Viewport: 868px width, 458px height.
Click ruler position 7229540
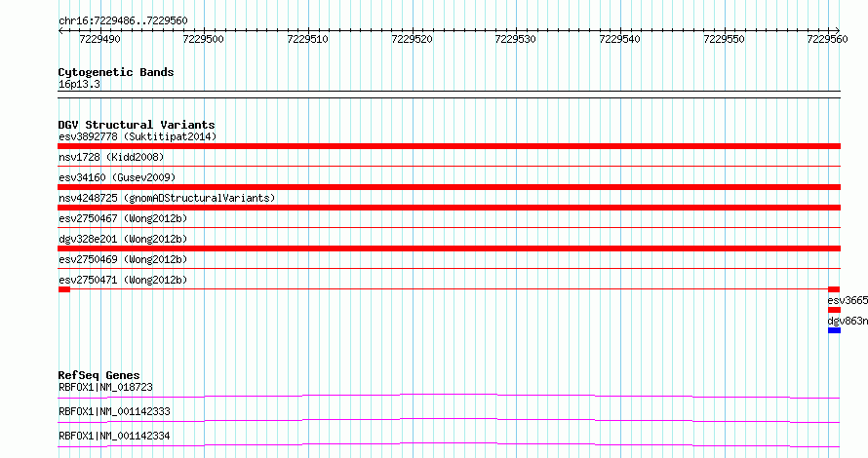click(619, 39)
